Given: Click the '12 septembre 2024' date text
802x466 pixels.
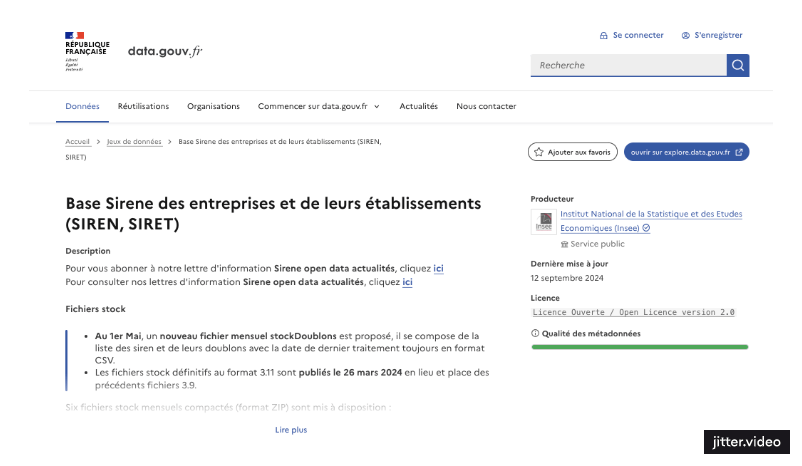Looking at the screenshot, I should 567,278.
